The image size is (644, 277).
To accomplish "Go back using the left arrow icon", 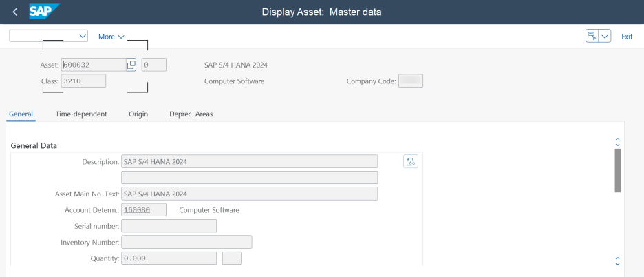I will (15, 12).
